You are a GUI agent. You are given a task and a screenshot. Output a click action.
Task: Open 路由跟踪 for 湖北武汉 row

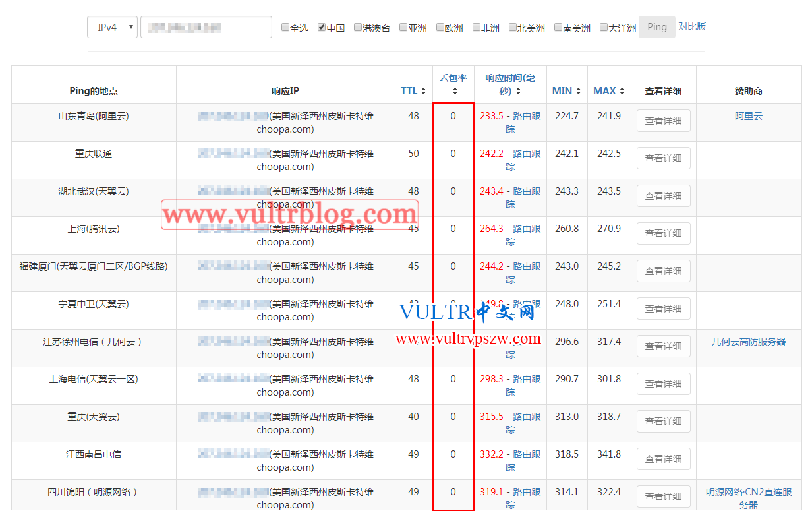point(527,191)
